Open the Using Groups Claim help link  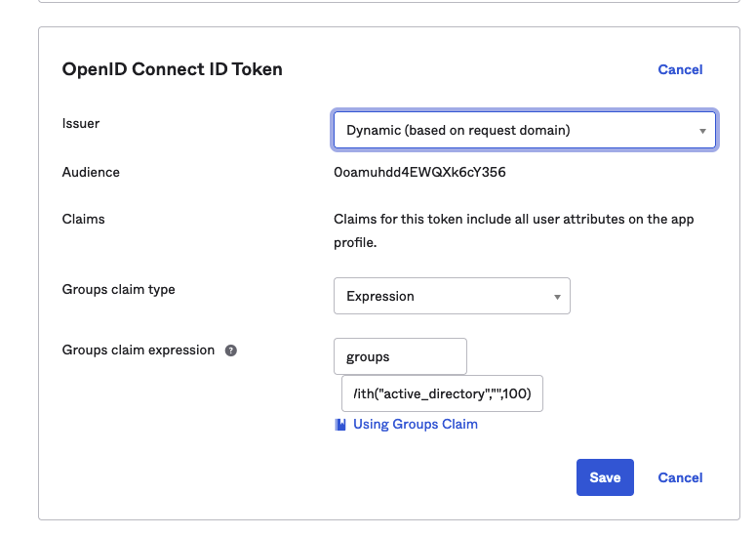415,425
